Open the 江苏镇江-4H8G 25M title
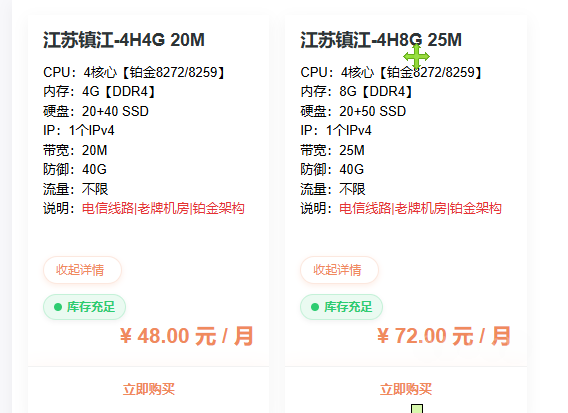 coord(381,40)
